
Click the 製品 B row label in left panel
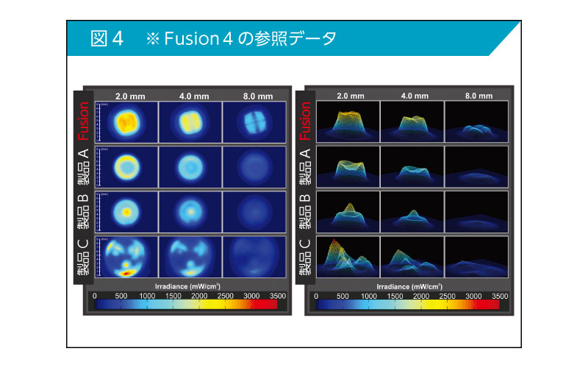(83, 211)
